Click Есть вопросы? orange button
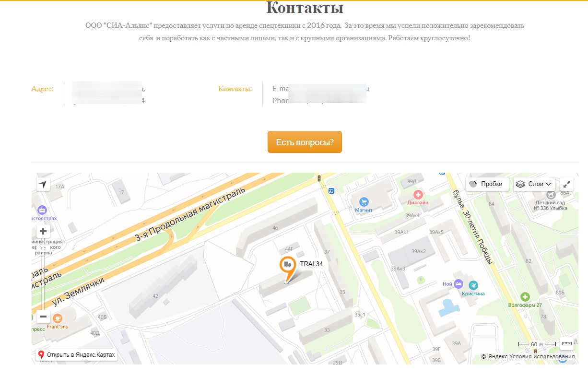 coord(305,142)
